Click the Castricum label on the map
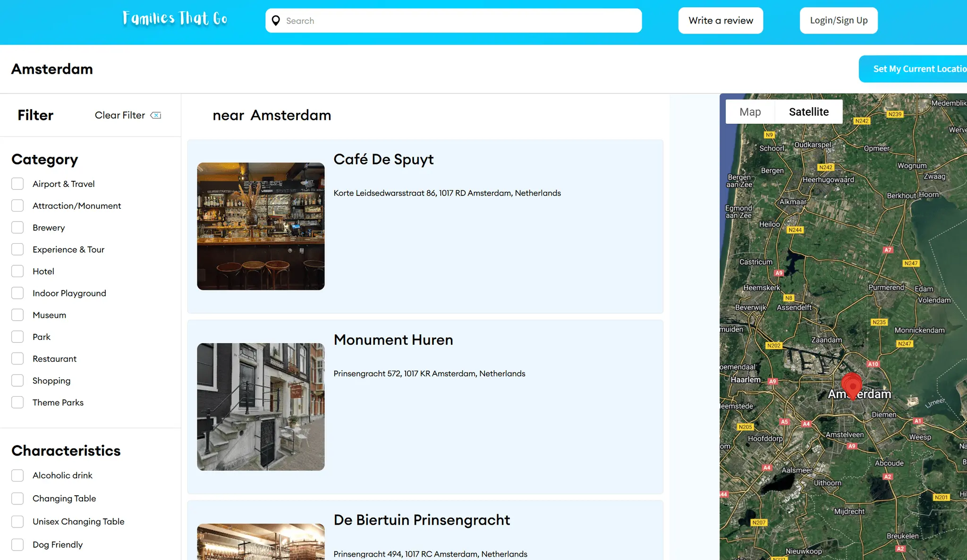This screenshot has height=560, width=967. point(755,262)
